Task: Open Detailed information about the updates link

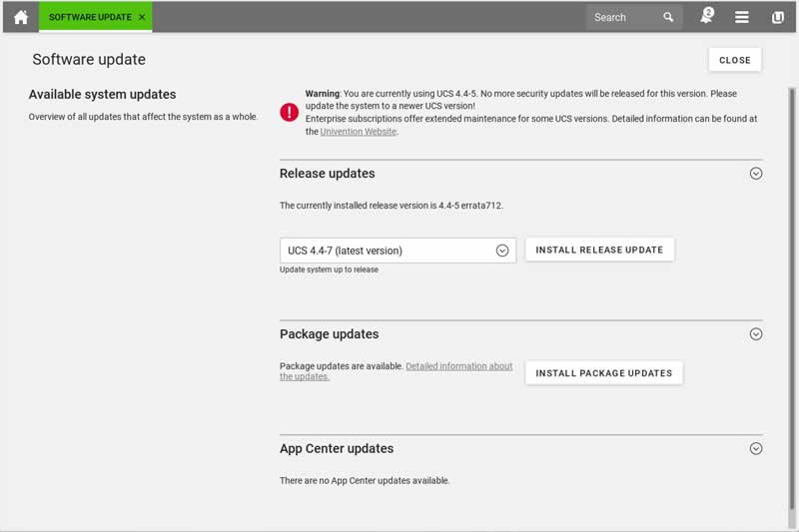Action: (458, 366)
